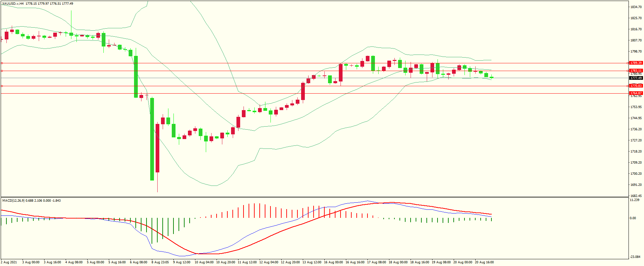Image resolution: width=644 pixels, height=266 pixels.
Task: Click the 1700.20 price scale label
Action: (636, 174)
